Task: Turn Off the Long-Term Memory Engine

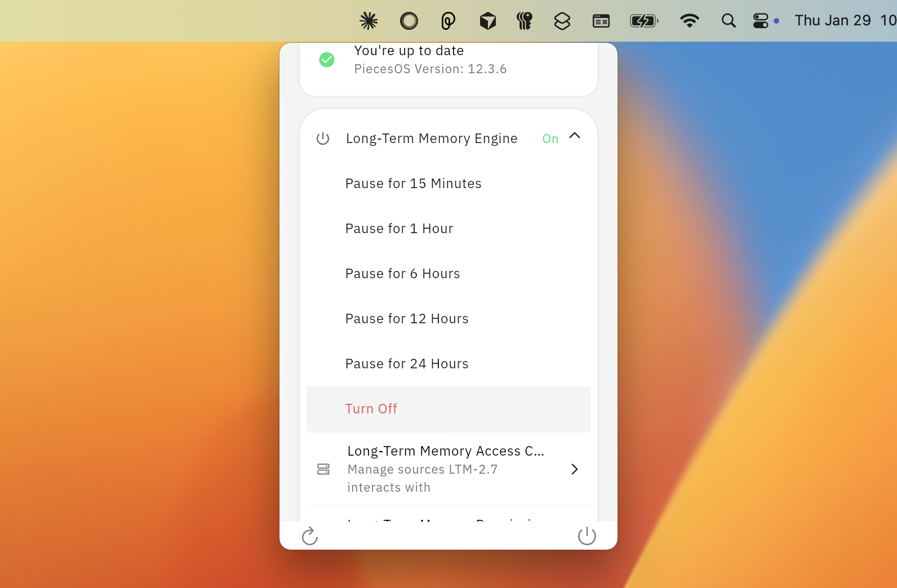Action: point(448,409)
